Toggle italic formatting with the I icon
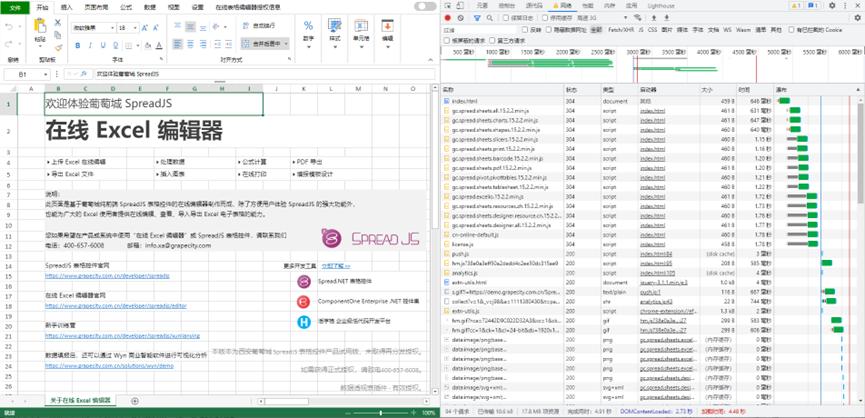This screenshot has height=418, width=865. click(90, 45)
